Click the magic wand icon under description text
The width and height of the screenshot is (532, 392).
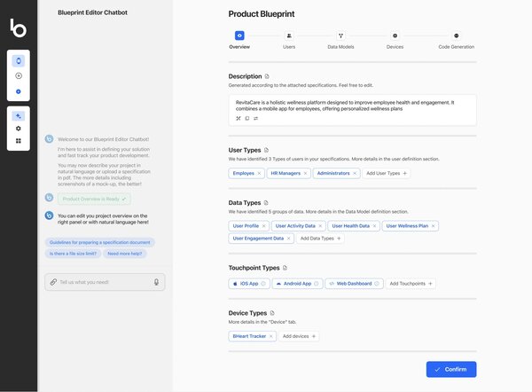click(x=238, y=118)
